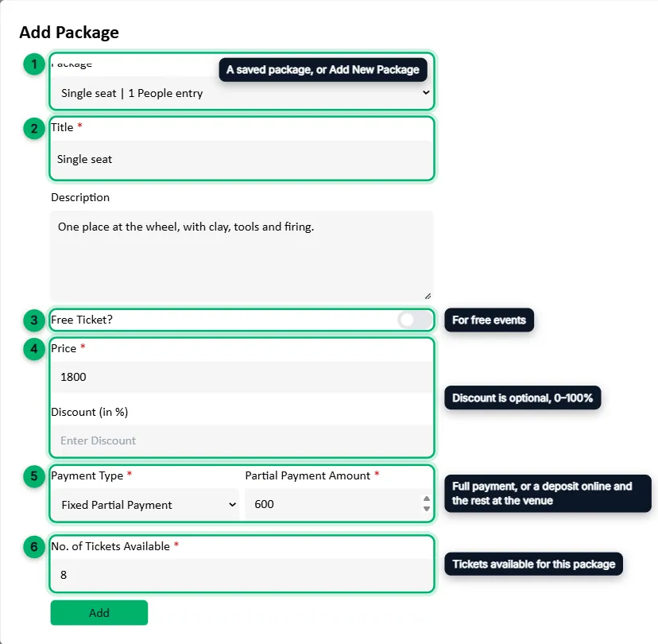Grab the description textarea resize handle
Image resolution: width=658 pixels, height=644 pixels.
point(428,296)
